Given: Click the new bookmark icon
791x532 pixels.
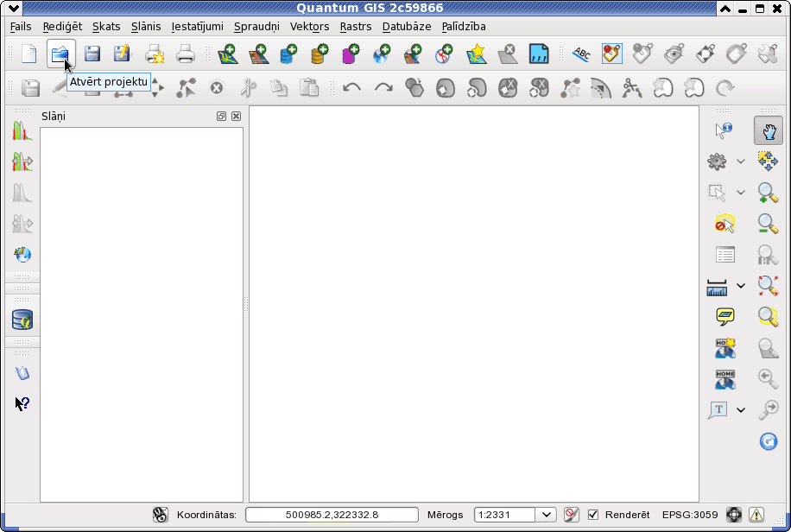Looking at the screenshot, I should click(x=725, y=348).
